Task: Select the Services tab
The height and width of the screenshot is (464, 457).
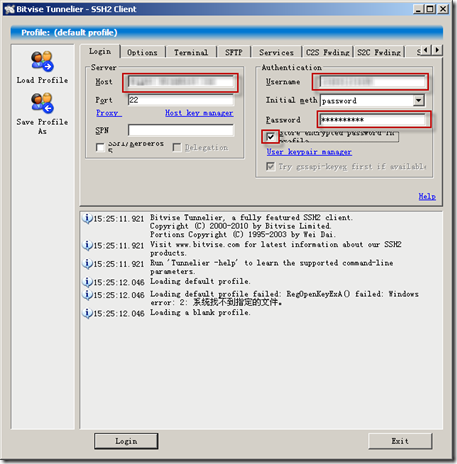Action: 276,52
